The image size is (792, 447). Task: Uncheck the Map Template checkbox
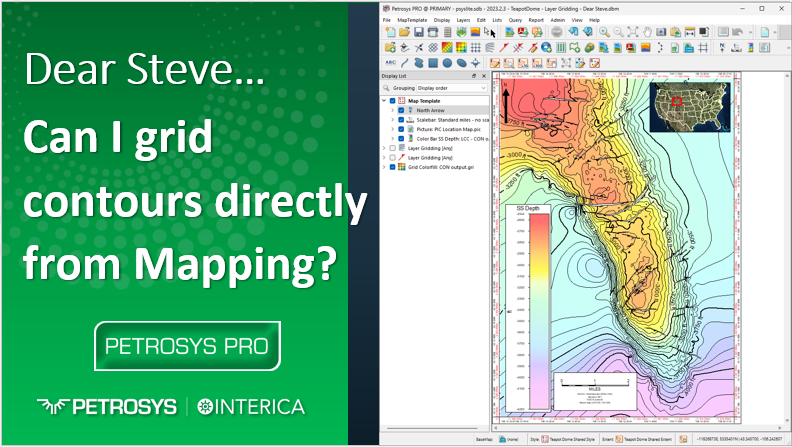pos(392,101)
